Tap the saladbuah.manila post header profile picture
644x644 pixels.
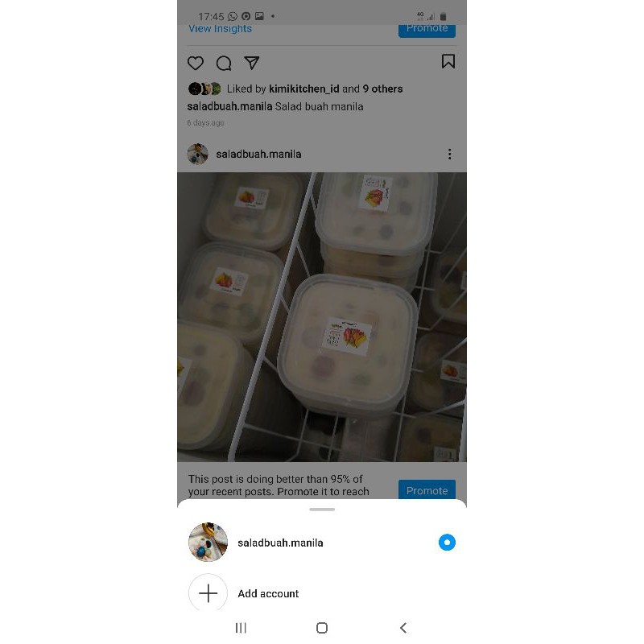[198, 154]
